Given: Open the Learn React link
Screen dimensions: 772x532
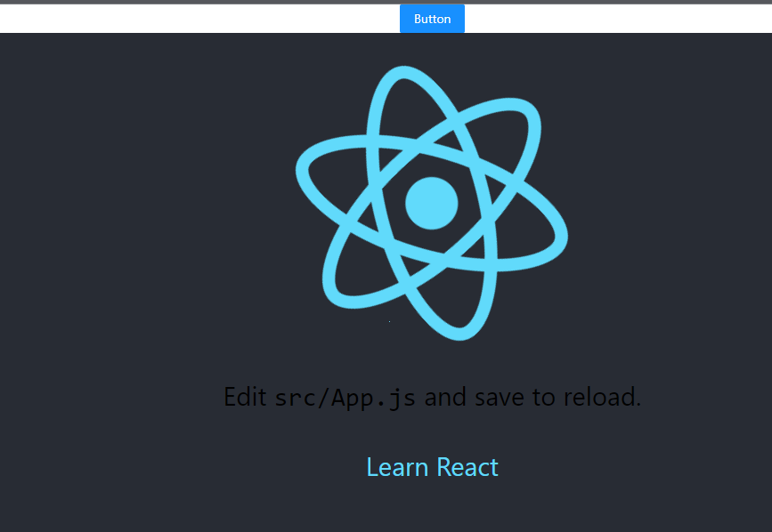Looking at the screenshot, I should (x=432, y=466).
